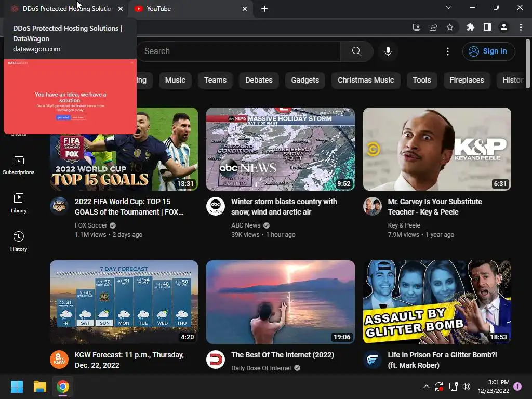
Task: Click the network icon in the system tray
Action: pos(453,387)
